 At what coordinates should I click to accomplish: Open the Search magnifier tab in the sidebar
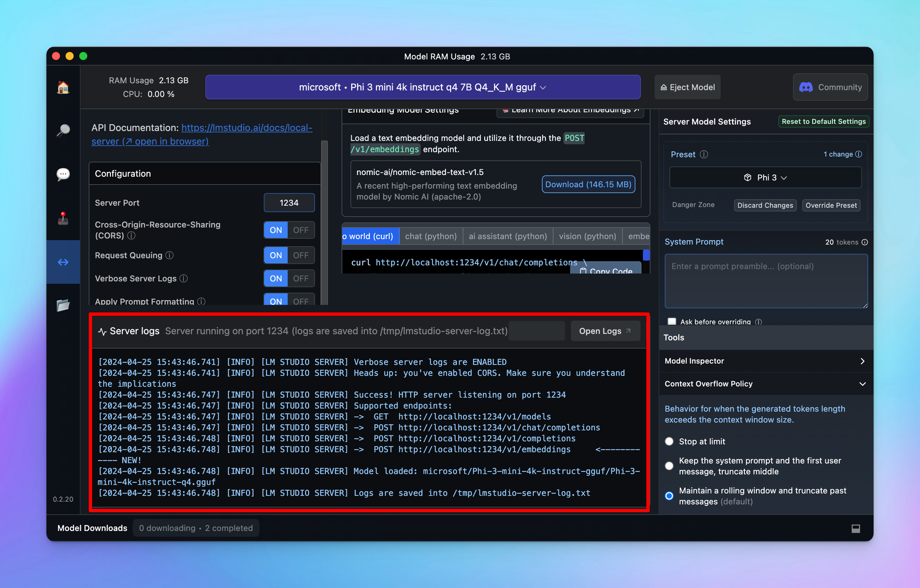click(63, 131)
